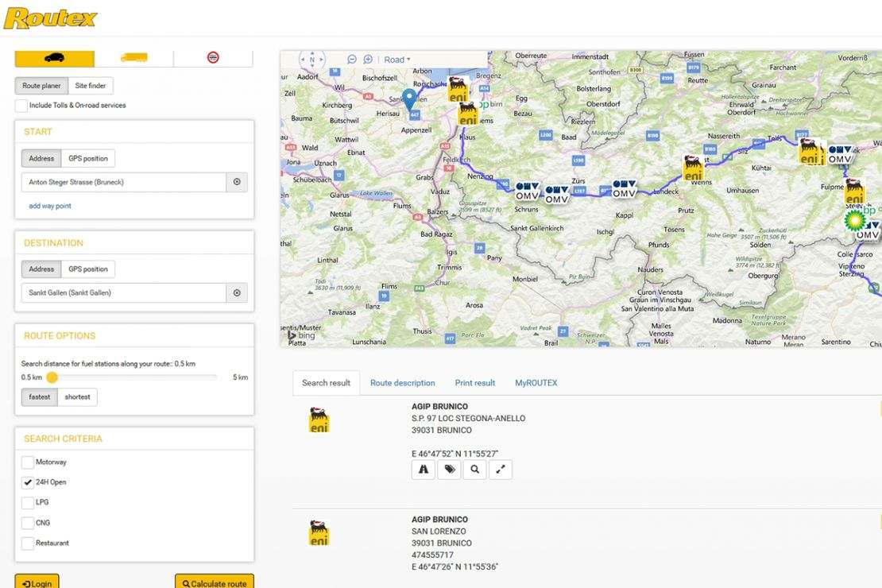Click the add way point link
This screenshot has height=588, width=882.
point(50,206)
